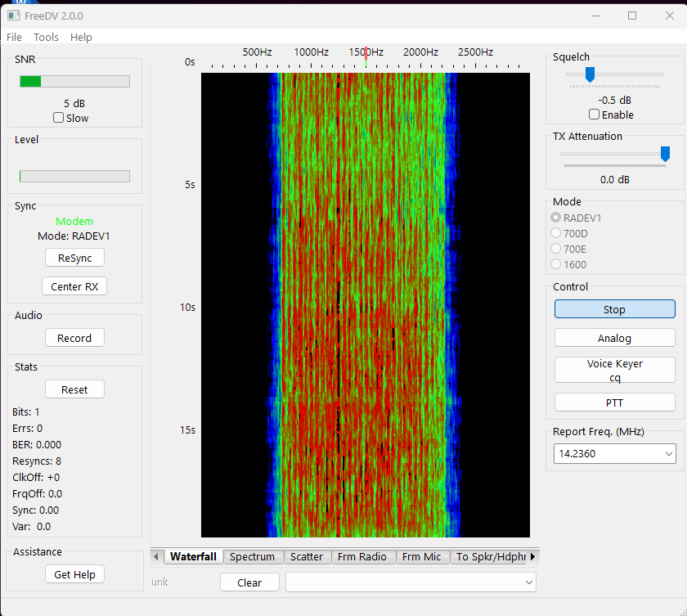The height and width of the screenshot is (616, 687).
Task: Switch to the Spectrum tab
Action: click(252, 557)
